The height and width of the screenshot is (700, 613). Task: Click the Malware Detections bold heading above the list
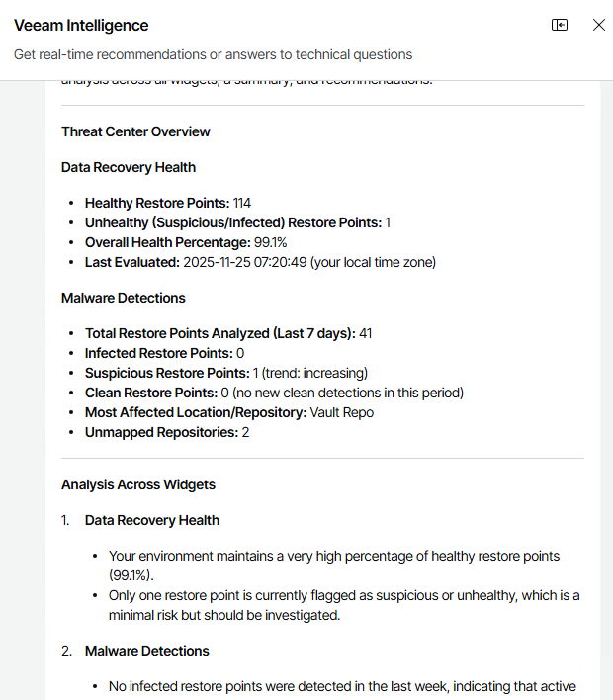coord(123,298)
